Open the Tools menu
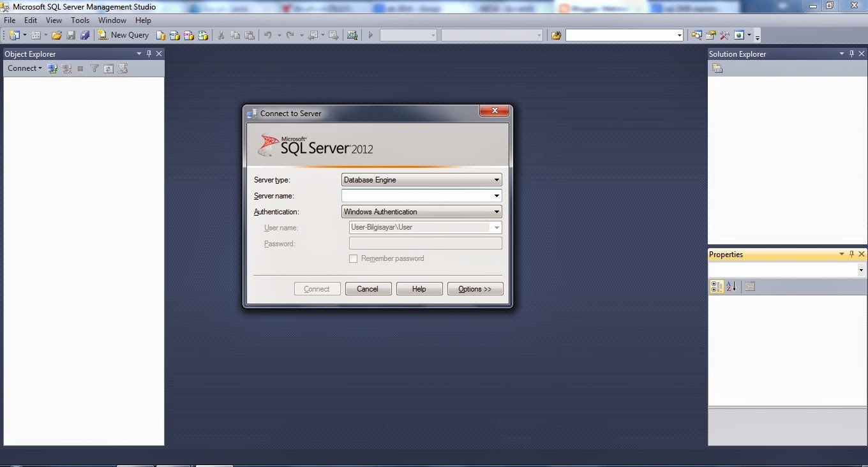This screenshot has width=868, height=467. [x=80, y=20]
